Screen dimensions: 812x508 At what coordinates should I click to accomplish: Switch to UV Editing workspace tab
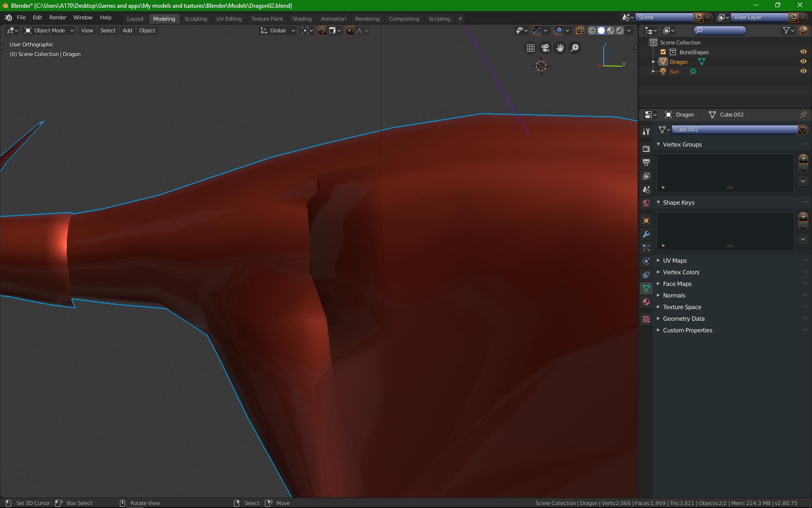[x=229, y=19]
